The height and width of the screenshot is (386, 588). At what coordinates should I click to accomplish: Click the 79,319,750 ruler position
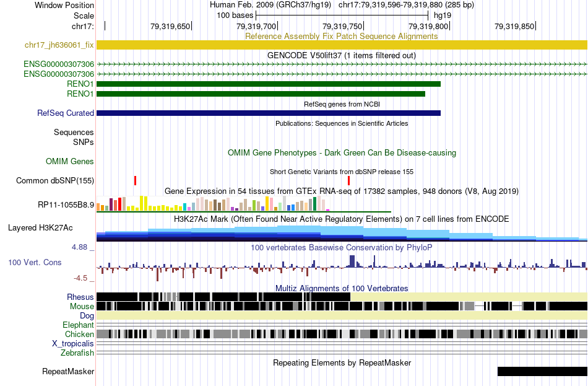[342, 26]
